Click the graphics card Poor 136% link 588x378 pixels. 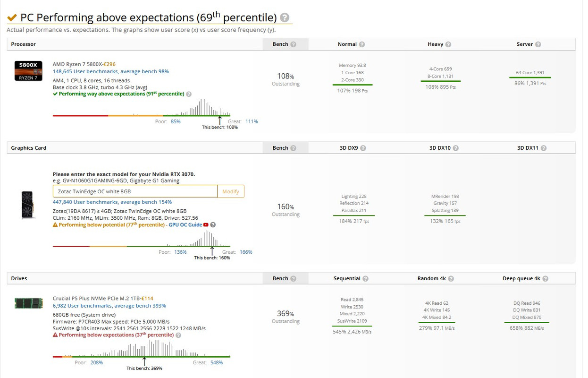[180, 252]
